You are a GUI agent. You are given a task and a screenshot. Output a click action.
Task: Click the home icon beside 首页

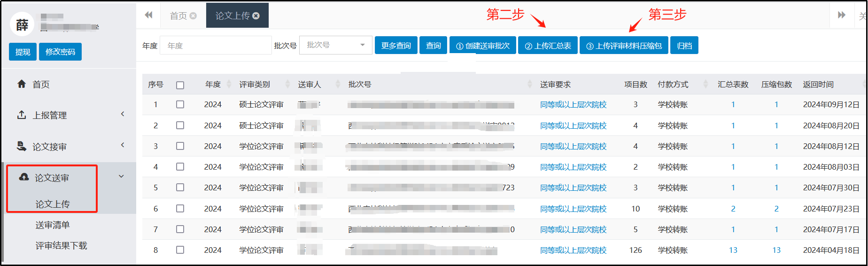(x=22, y=84)
